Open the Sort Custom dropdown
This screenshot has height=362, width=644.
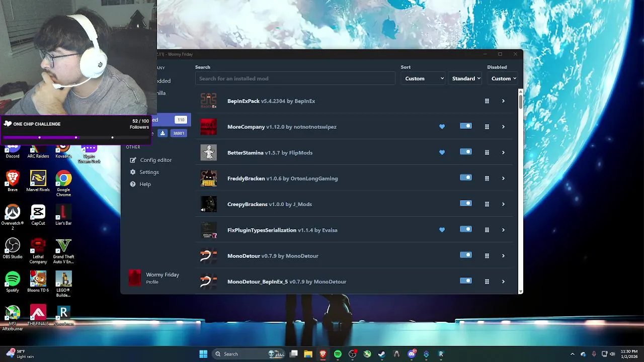pyautogui.click(x=423, y=78)
